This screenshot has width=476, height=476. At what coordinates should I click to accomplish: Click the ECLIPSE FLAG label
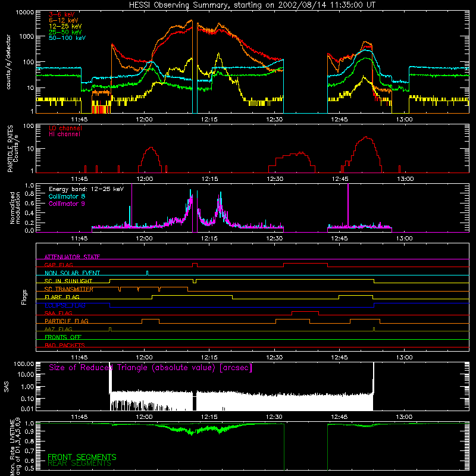point(65,305)
